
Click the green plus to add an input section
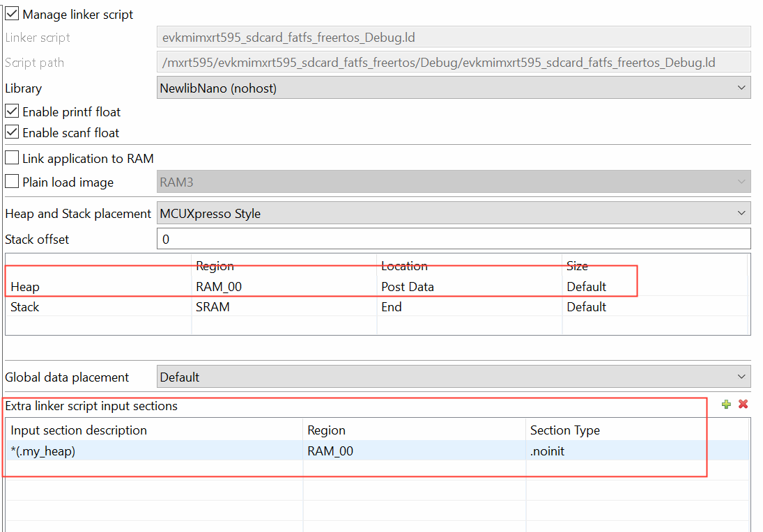(x=726, y=404)
